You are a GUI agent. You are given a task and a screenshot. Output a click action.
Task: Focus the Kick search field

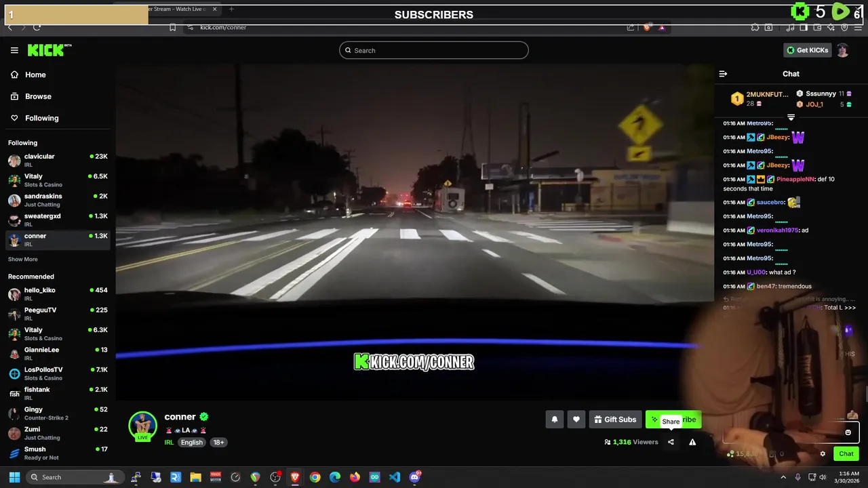click(x=434, y=50)
